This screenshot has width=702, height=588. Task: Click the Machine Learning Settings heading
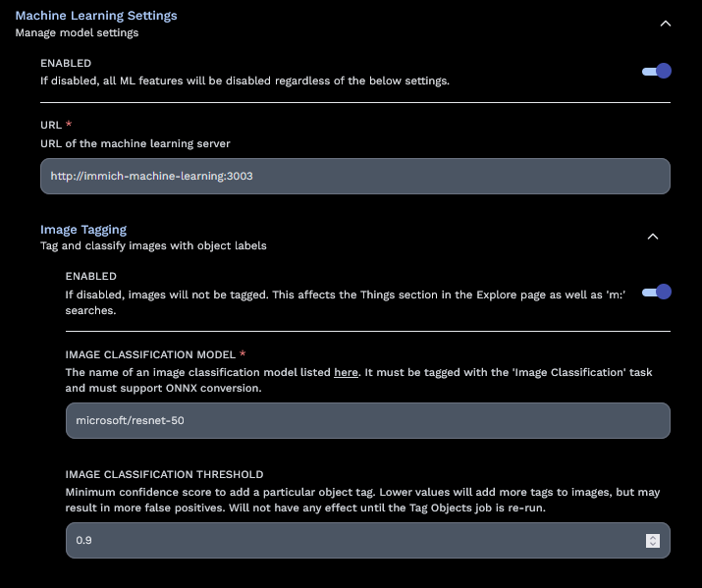click(x=96, y=16)
